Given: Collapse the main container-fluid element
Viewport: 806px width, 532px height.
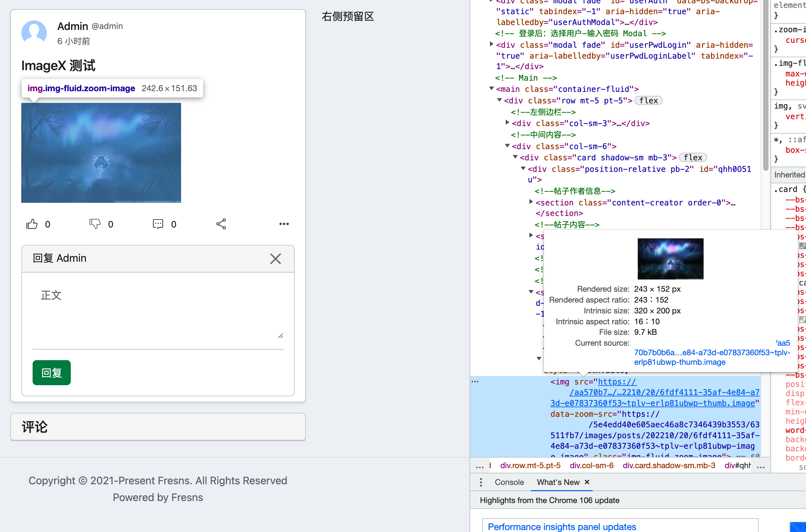Looking at the screenshot, I should (491, 89).
